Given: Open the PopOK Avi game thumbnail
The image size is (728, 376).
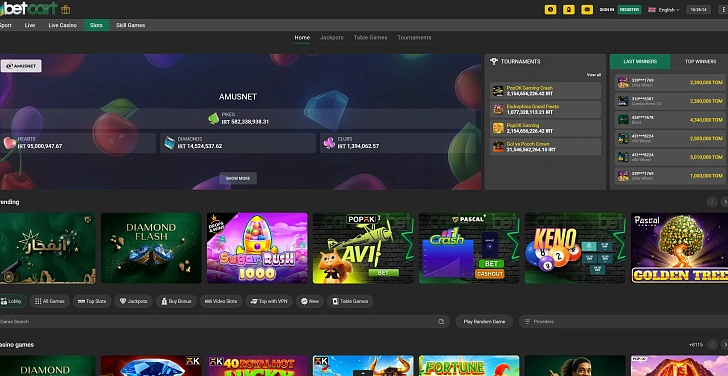Looking at the screenshot, I should point(363,248).
